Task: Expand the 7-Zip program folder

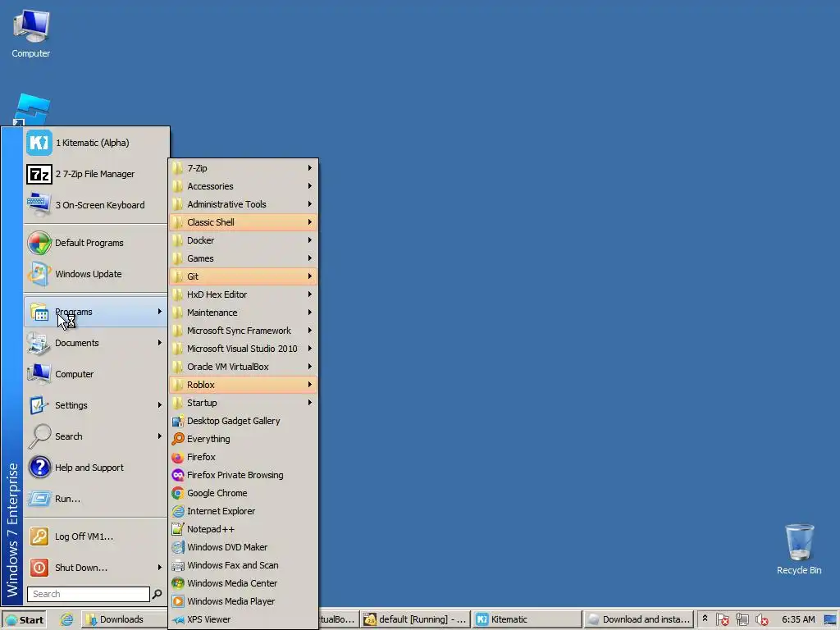Action: (243, 168)
